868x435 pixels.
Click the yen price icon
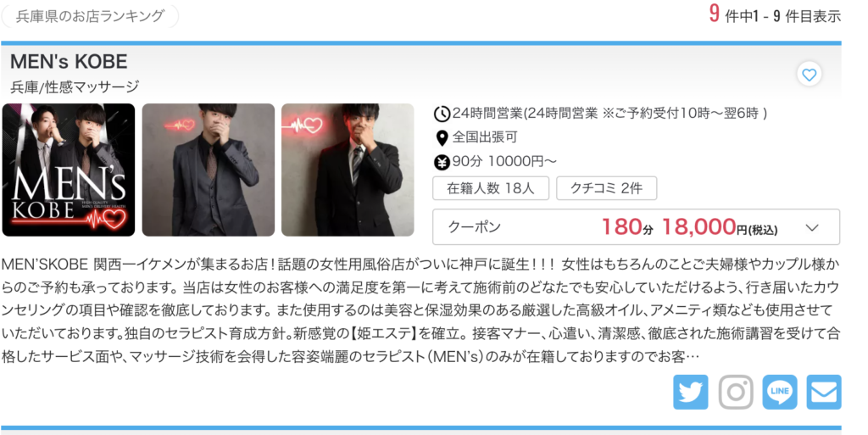coord(442,162)
